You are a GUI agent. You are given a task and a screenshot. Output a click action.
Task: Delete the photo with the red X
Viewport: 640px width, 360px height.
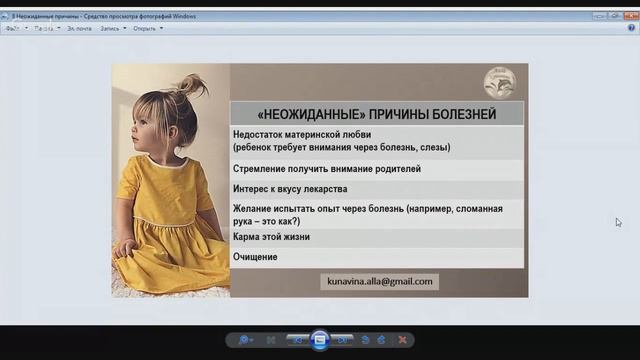[402, 340]
